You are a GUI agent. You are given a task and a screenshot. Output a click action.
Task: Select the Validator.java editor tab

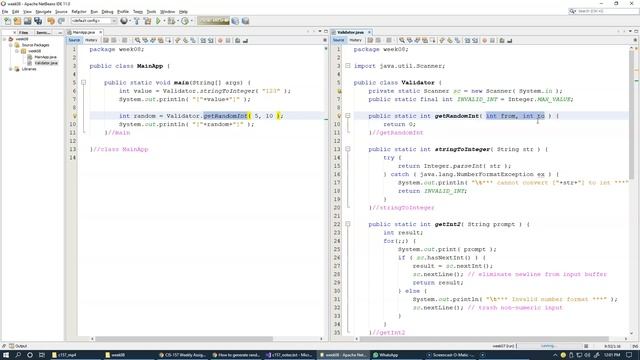pyautogui.click(x=351, y=32)
